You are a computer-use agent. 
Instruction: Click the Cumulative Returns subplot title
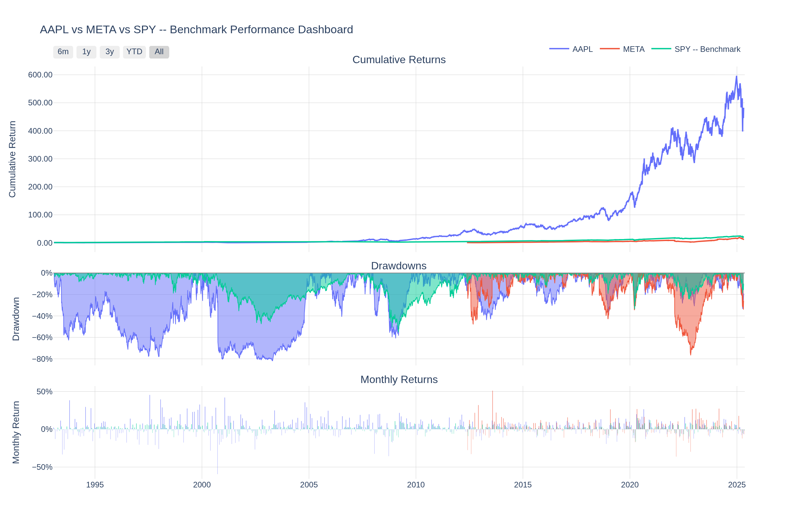coord(399,60)
